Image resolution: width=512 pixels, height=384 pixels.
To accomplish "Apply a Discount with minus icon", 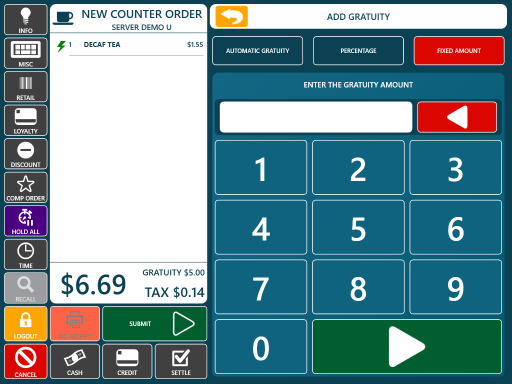I will 26,154.
